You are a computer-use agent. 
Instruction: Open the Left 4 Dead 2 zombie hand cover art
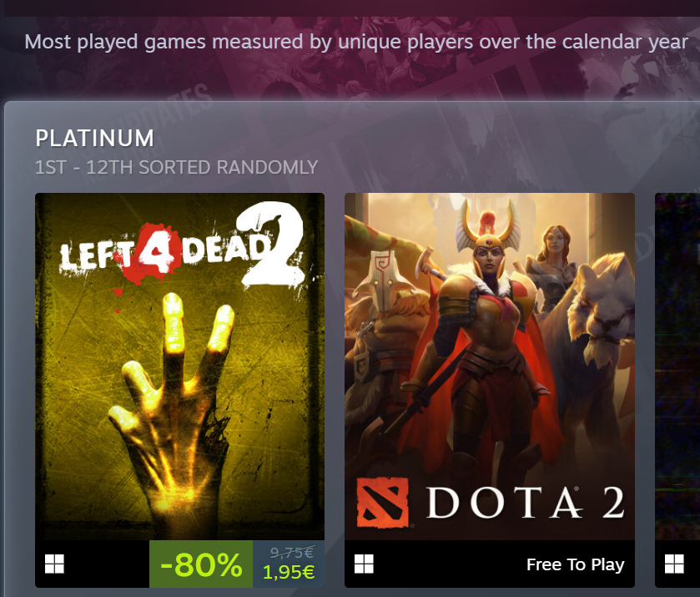tap(180, 367)
